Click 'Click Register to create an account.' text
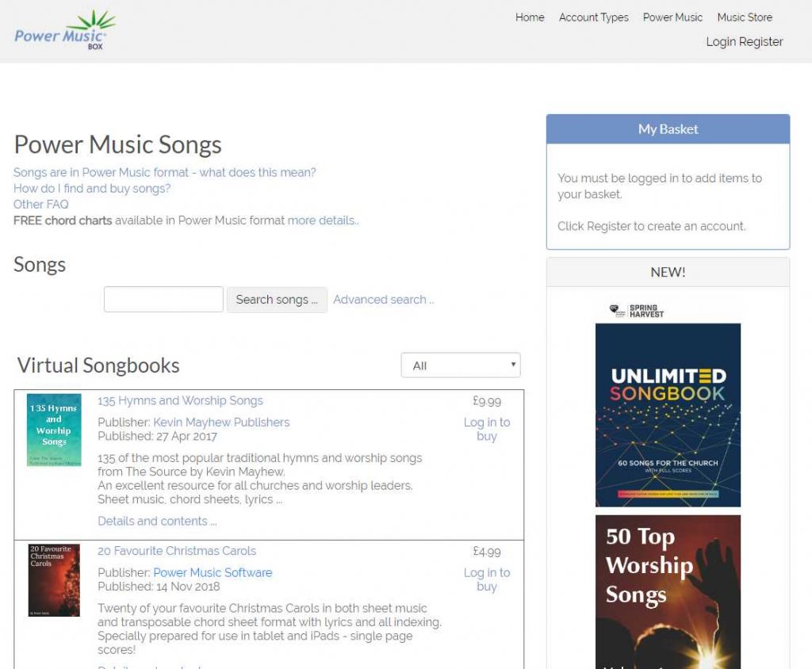Screen dimensions: 812x669 tap(652, 226)
